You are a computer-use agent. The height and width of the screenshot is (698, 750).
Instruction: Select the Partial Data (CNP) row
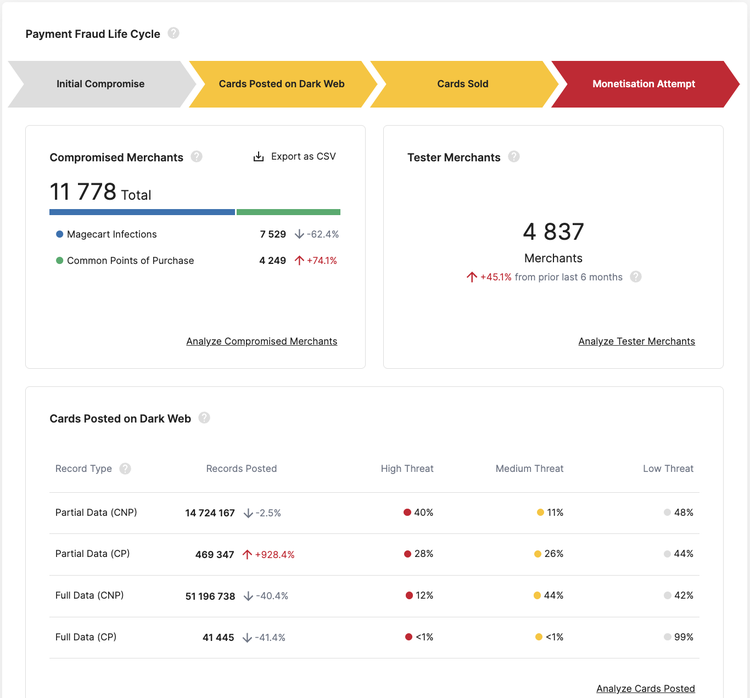click(96, 512)
